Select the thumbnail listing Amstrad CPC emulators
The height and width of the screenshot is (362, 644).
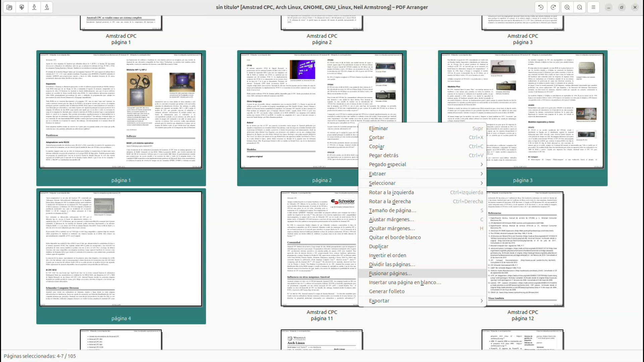tap(121, 340)
